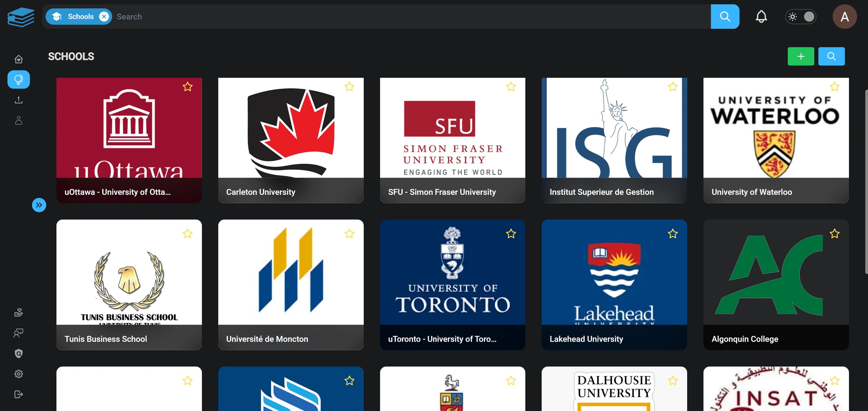Click 'SFU - Simon Fraser University' title
The width and height of the screenshot is (868, 411).
pyautogui.click(x=442, y=192)
